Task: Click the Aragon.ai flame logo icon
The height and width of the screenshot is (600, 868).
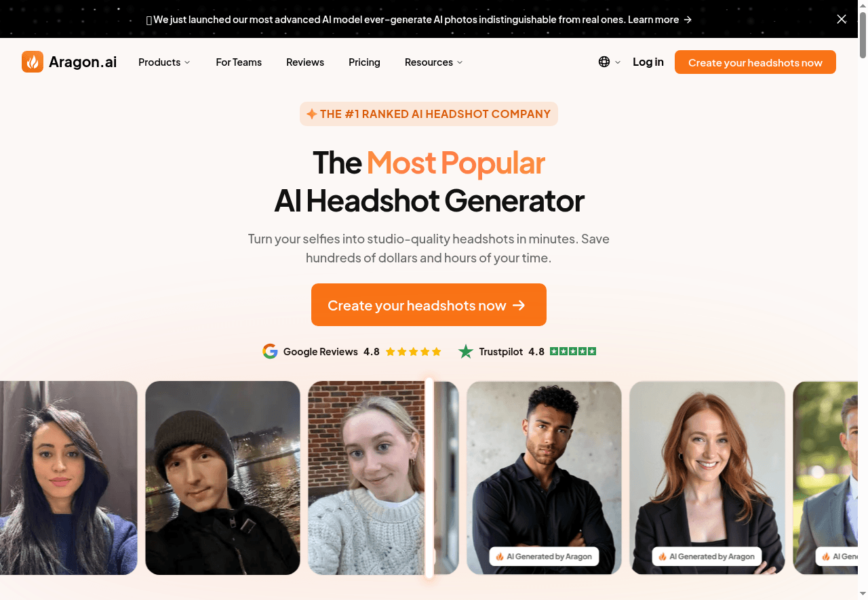Action: [33, 62]
